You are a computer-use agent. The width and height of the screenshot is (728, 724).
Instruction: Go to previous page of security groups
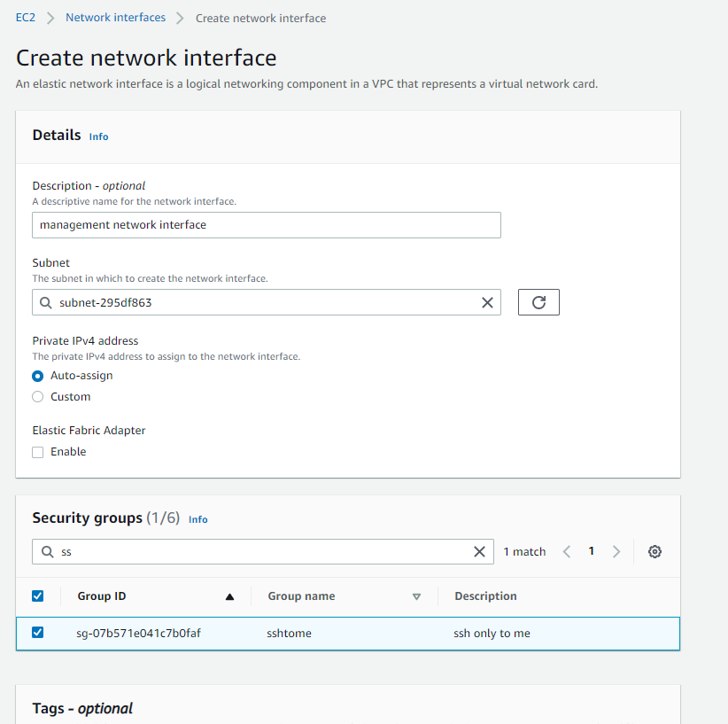click(567, 551)
